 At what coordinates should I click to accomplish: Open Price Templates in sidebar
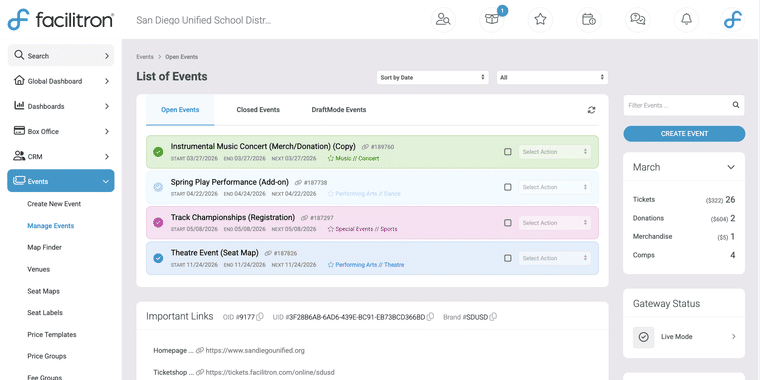[x=52, y=335]
